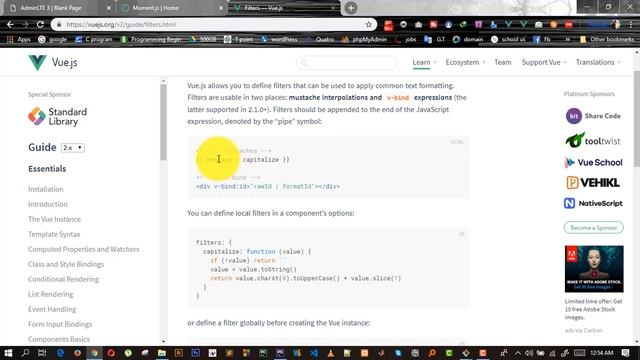Open a new browser tab
Viewport: 640px width, 360px height.
pos(351,8)
